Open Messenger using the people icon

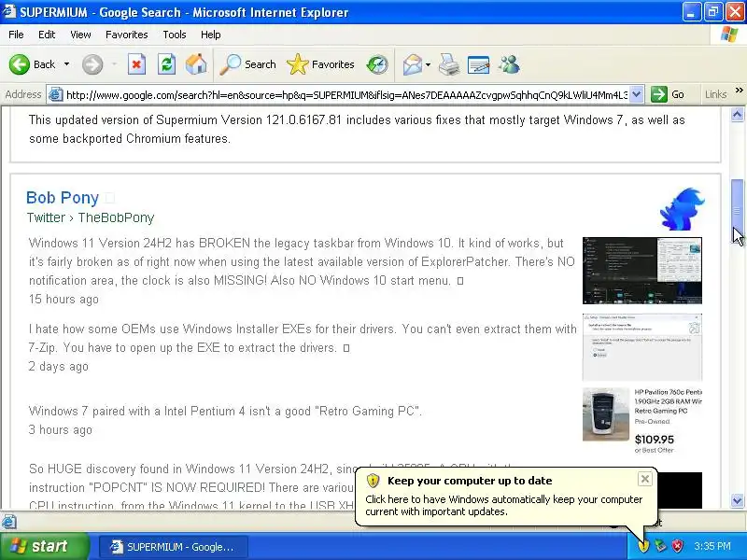tap(509, 64)
